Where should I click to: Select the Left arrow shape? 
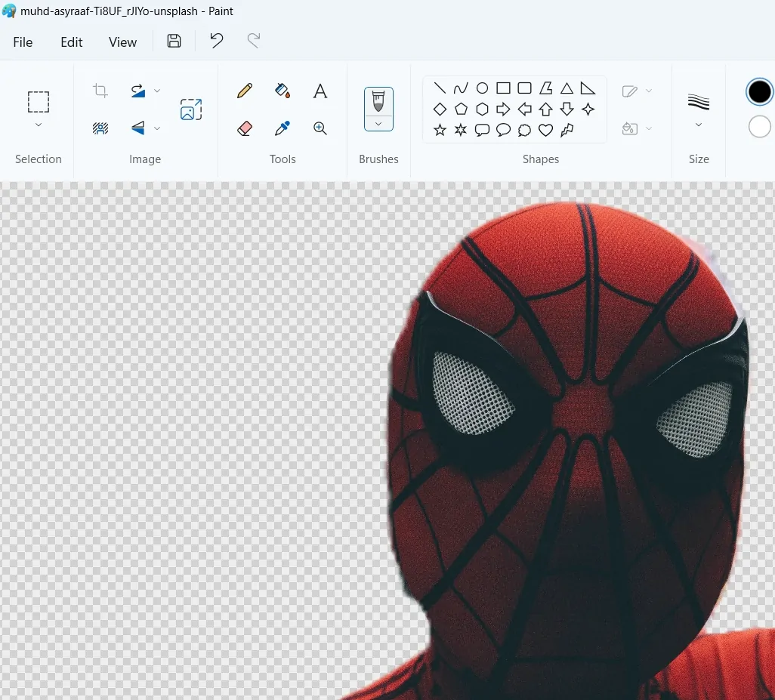tap(524, 109)
